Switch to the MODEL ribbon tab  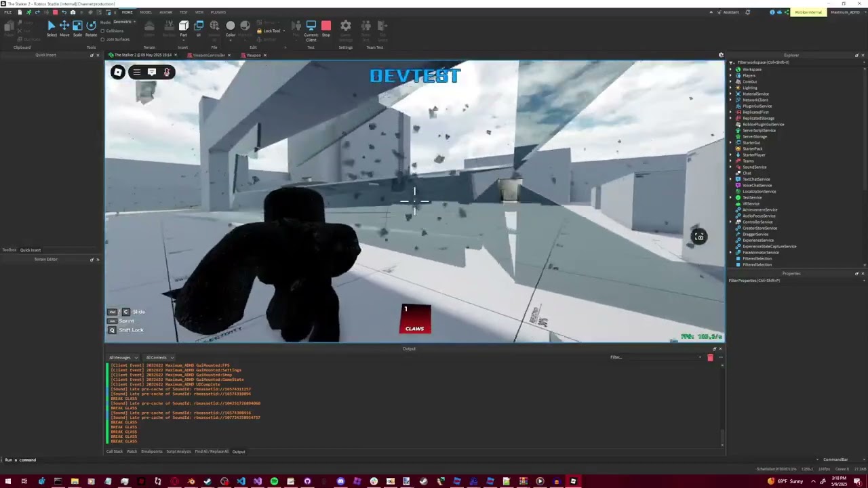(x=146, y=12)
